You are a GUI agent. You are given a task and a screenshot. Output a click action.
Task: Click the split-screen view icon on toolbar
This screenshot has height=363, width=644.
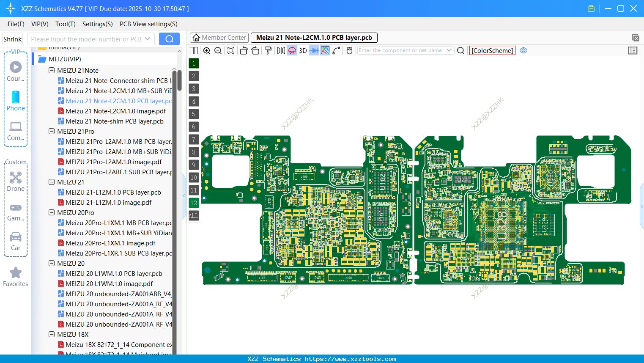pos(194,50)
